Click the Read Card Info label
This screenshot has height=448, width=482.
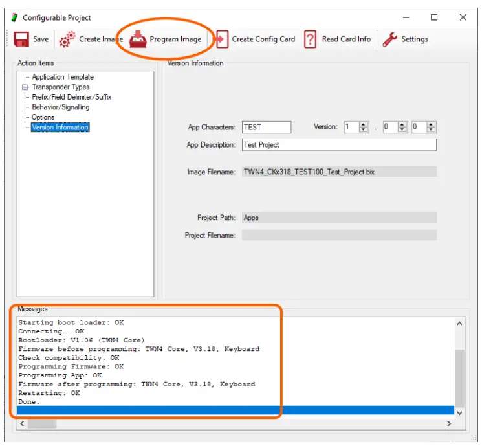point(346,39)
